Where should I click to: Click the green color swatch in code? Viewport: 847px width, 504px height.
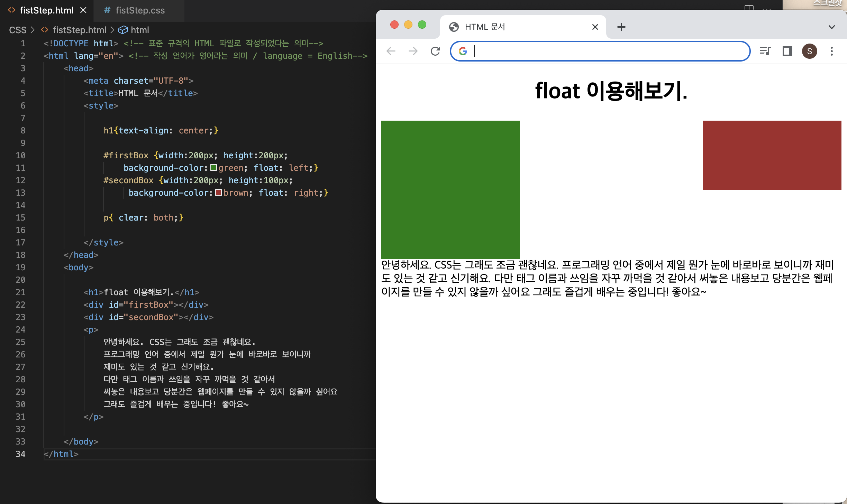click(214, 168)
